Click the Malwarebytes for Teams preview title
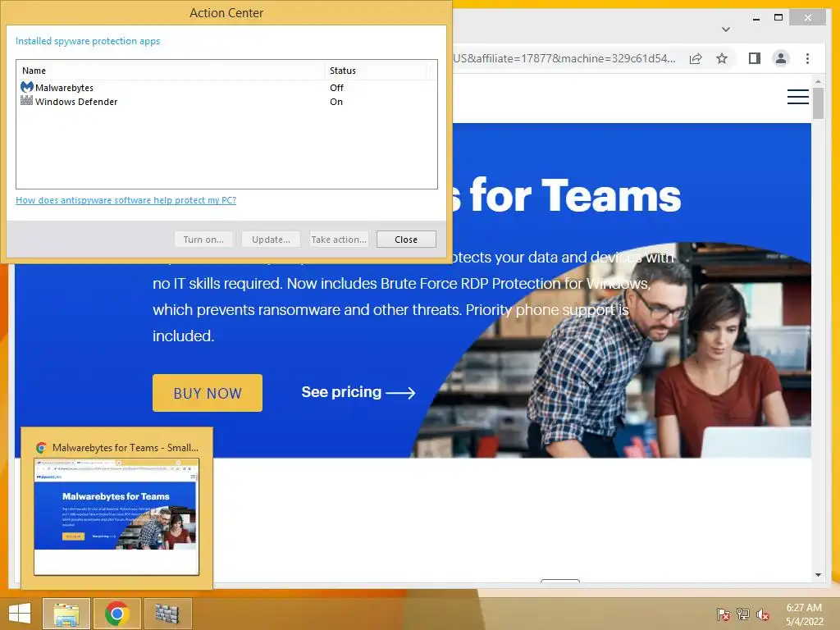 click(126, 448)
